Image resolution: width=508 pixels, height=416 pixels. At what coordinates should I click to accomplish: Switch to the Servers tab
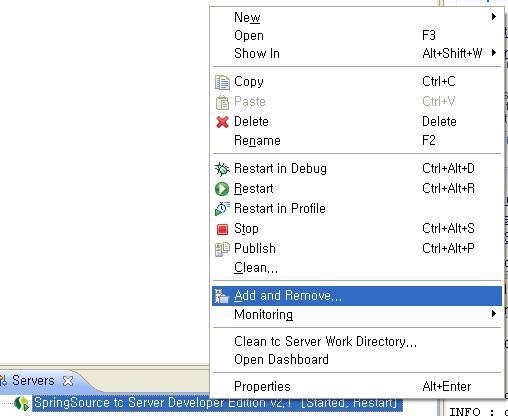(x=33, y=381)
